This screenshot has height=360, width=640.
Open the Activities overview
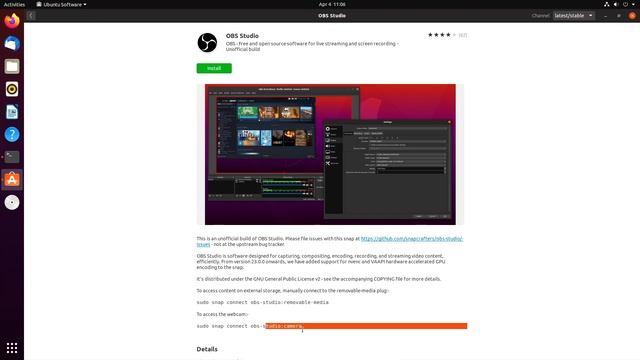tap(14, 4)
